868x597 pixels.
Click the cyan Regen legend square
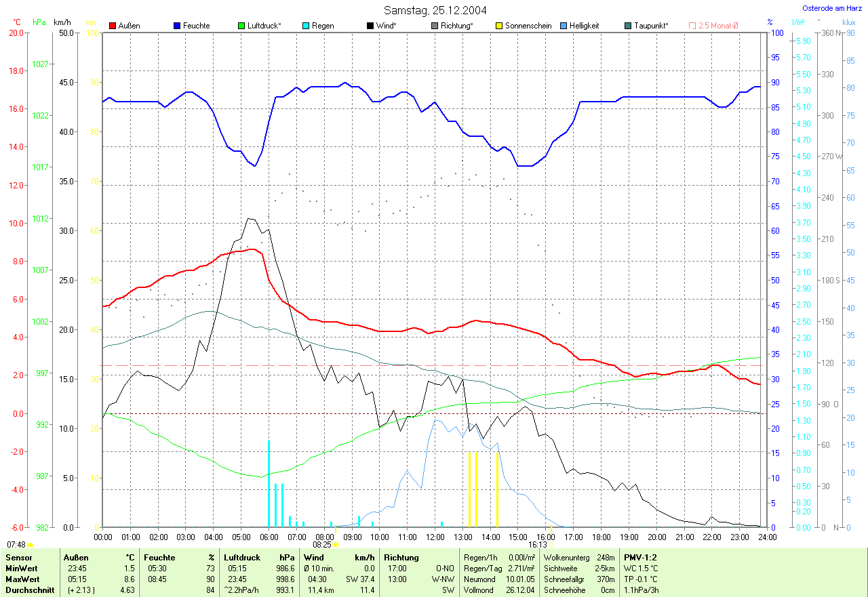tap(306, 26)
